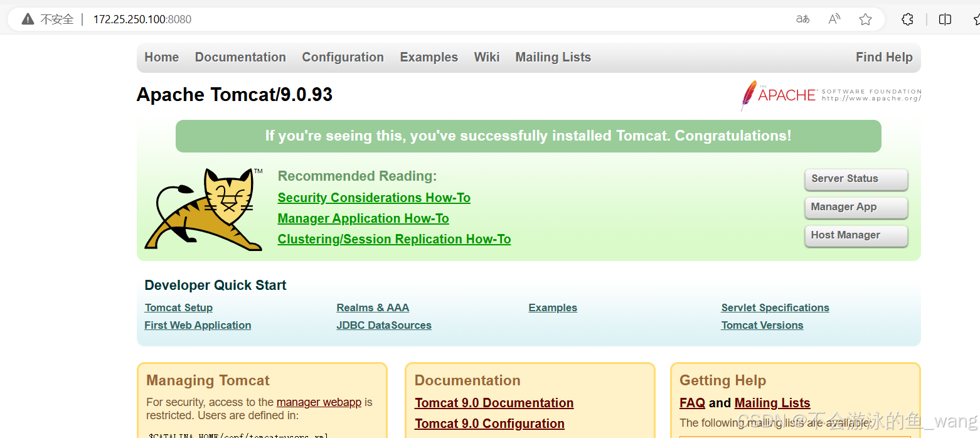Open the Home navigation item
The width and height of the screenshot is (980, 438).
pyautogui.click(x=162, y=57)
